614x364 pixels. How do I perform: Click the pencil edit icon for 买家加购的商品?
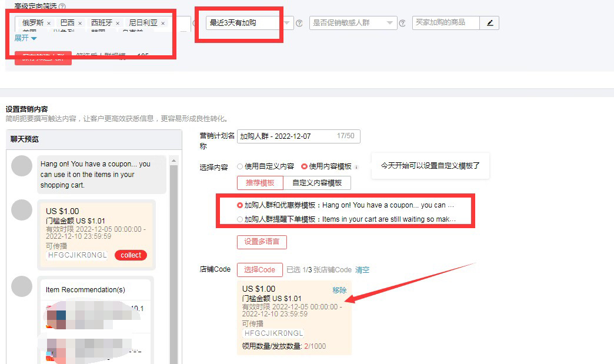[x=489, y=23]
